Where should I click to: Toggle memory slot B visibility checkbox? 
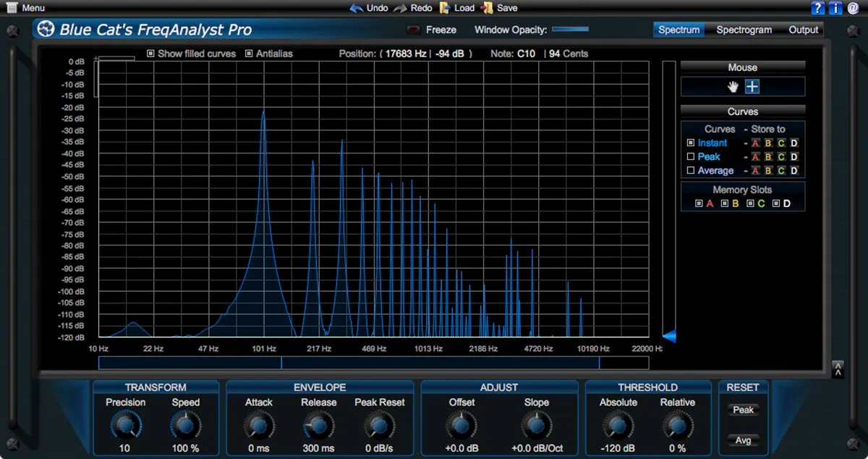(725, 204)
